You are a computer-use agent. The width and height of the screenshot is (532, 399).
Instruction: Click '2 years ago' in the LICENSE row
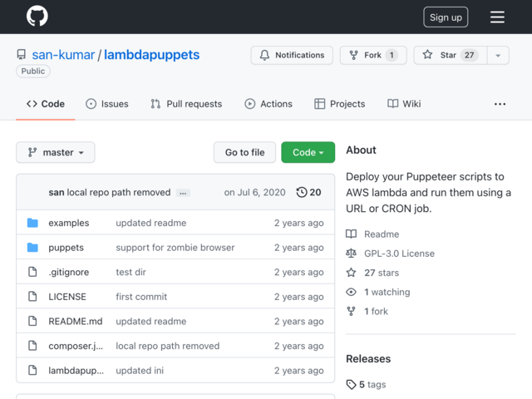coord(299,297)
